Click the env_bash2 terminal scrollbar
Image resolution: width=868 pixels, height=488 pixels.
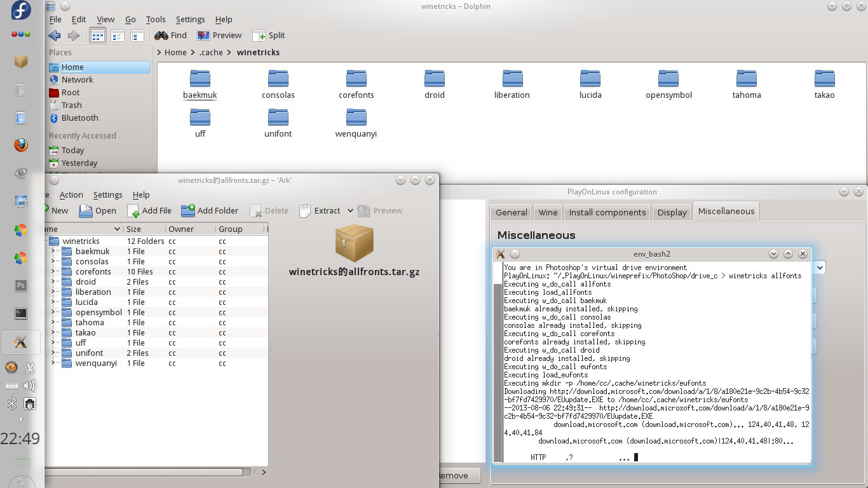(499, 362)
